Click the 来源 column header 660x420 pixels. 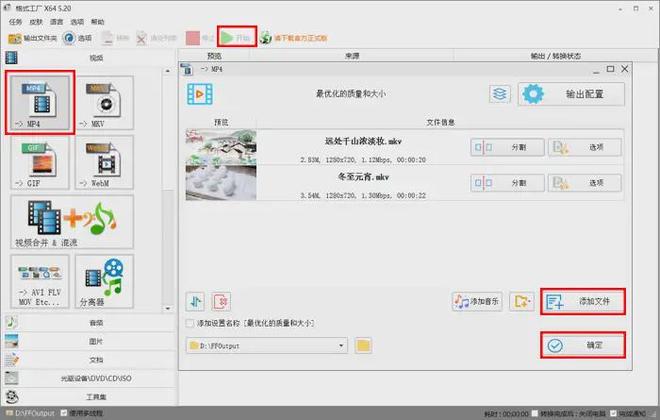[x=352, y=56]
